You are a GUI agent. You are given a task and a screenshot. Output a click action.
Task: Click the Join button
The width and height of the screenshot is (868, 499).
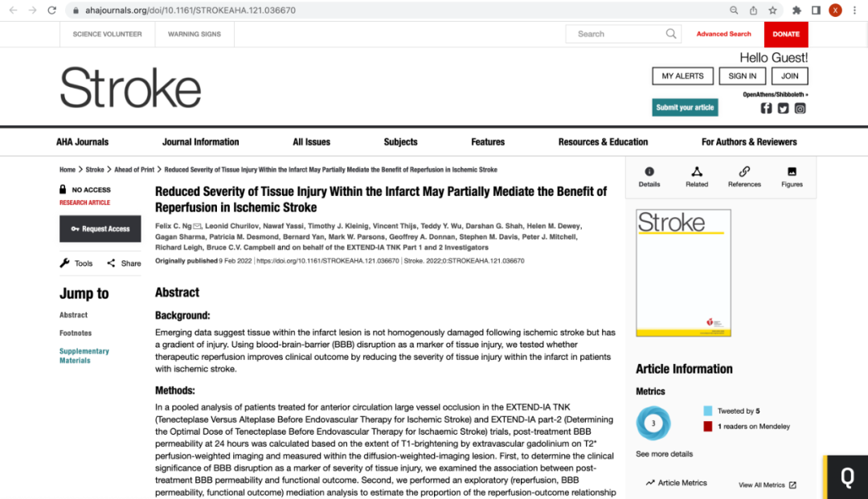[x=789, y=76]
